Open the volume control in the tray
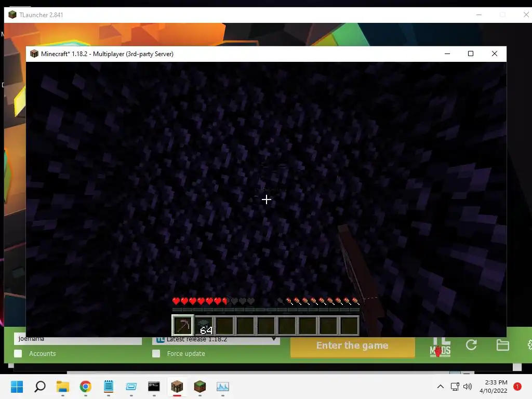532x399 pixels. point(468,387)
